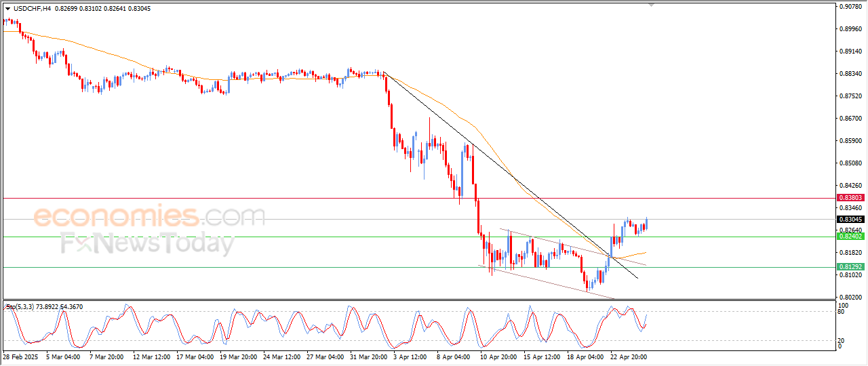Click the 24 Mar 12:00 time label
The image size is (868, 366).
click(281, 357)
